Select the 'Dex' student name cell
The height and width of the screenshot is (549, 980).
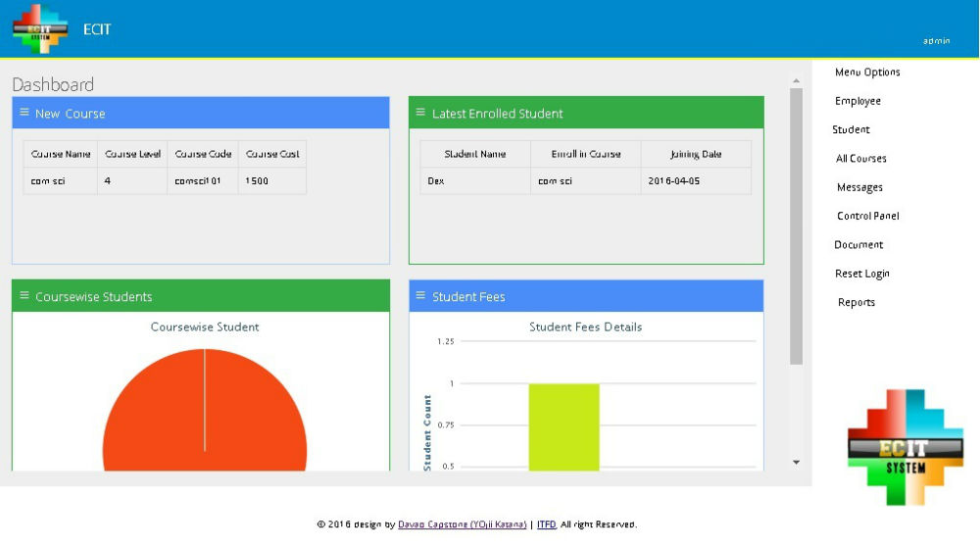pyautogui.click(x=475, y=180)
